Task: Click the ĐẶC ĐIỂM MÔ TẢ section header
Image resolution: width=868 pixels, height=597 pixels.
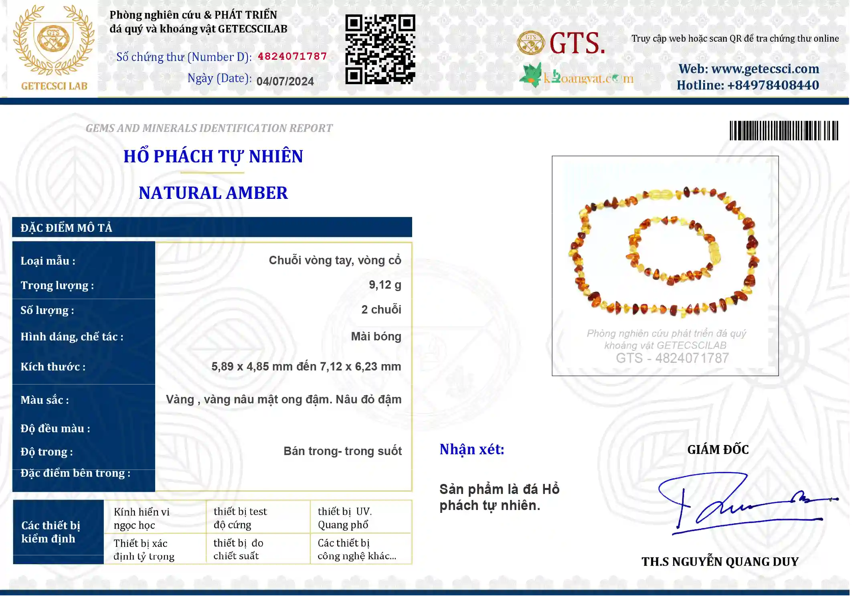Action: pyautogui.click(x=212, y=228)
